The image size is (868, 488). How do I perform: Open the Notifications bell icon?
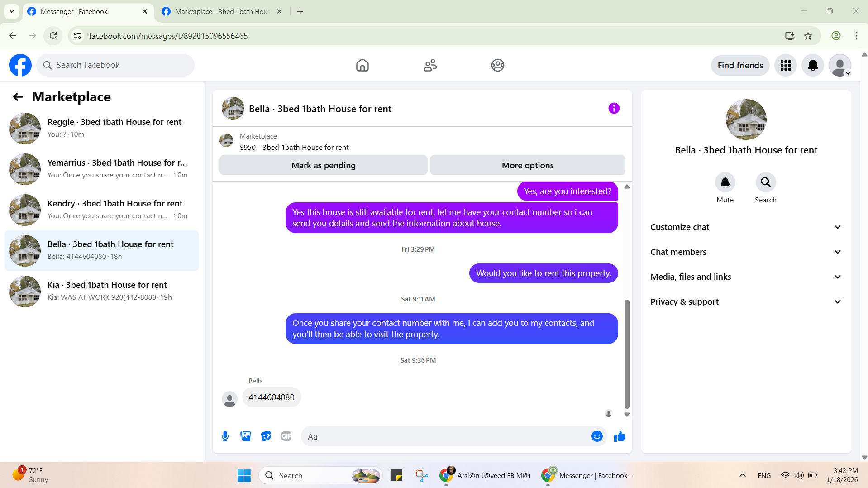(813, 65)
